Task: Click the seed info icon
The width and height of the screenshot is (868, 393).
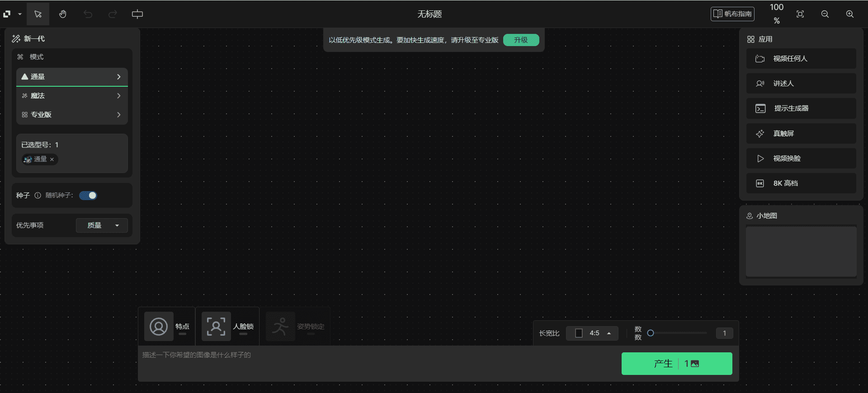Action: [38, 196]
